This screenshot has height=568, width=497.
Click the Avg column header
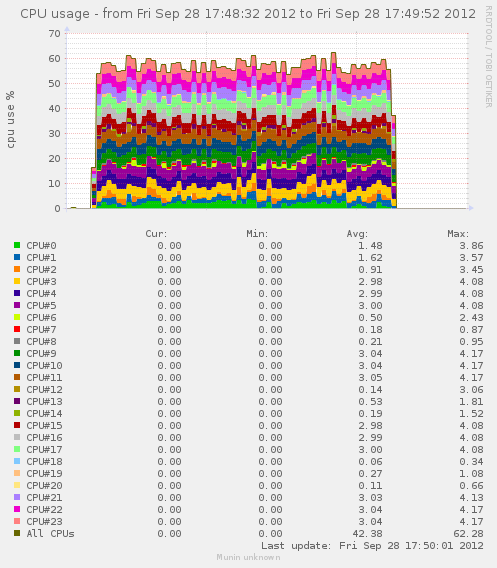coord(357,234)
